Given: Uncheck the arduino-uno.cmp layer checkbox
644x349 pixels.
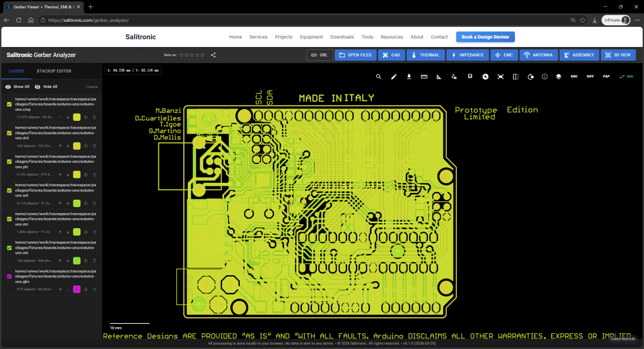Looking at the screenshot, I should click(x=10, y=105).
